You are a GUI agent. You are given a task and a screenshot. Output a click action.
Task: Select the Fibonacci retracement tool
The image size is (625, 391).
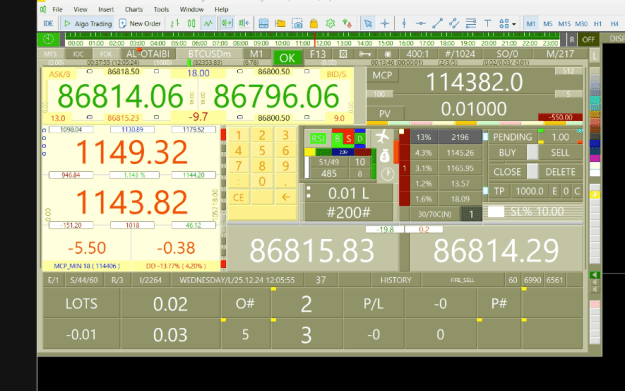471,24
